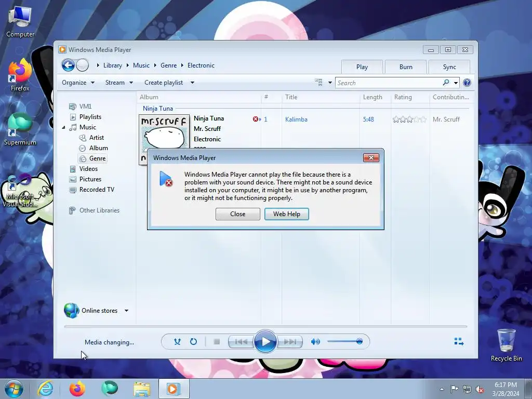Switch to the Play tab
Screen dimensions: 532x399
click(x=362, y=67)
